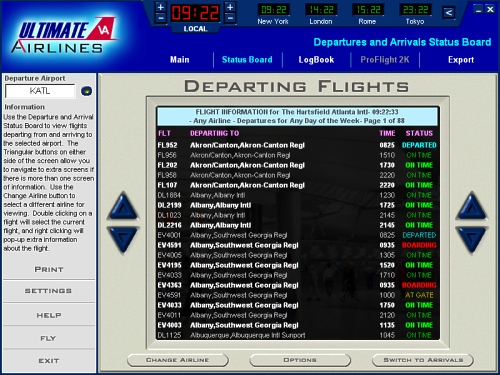Collapse world clocks with the arrow icon
500x375 pixels.
click(x=449, y=13)
